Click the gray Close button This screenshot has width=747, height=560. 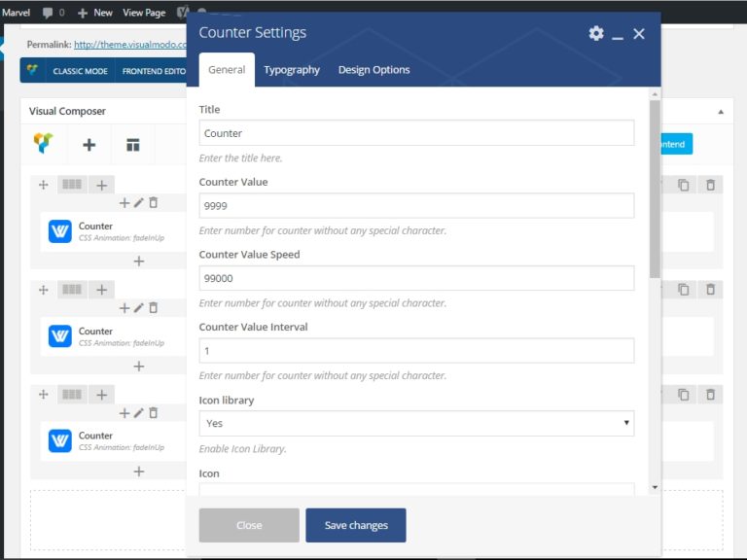249,525
